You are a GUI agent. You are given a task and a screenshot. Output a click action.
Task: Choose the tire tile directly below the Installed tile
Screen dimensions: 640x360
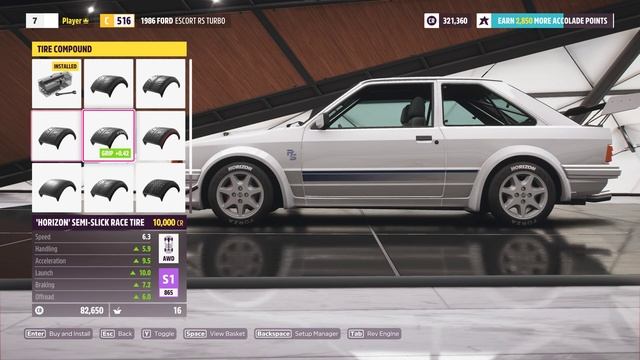click(57, 136)
